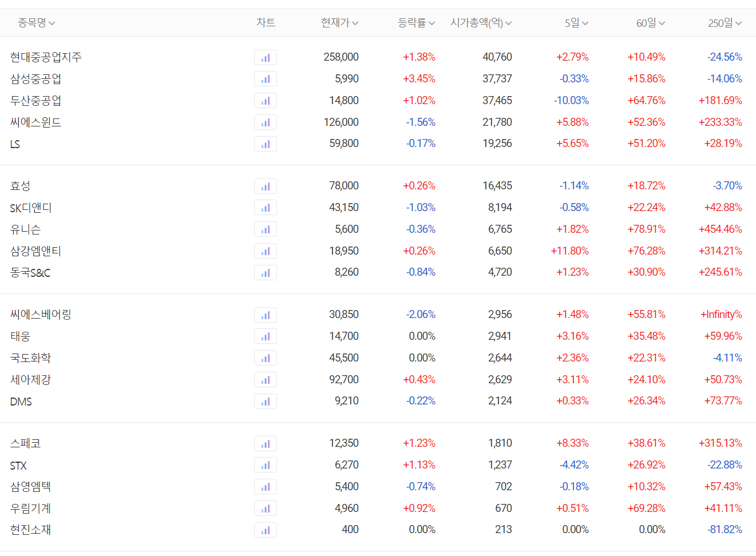Open stock 세아제강
Image resolution: width=756 pixels, height=556 pixels.
30,380
